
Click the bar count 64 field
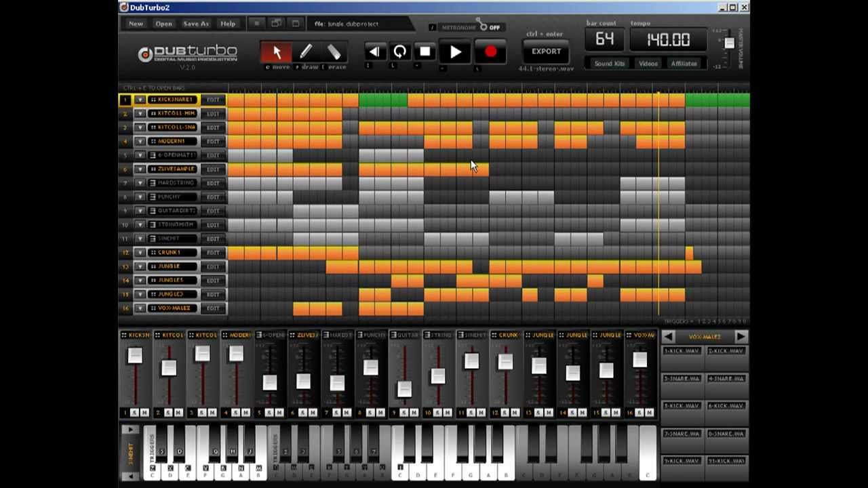tap(604, 39)
